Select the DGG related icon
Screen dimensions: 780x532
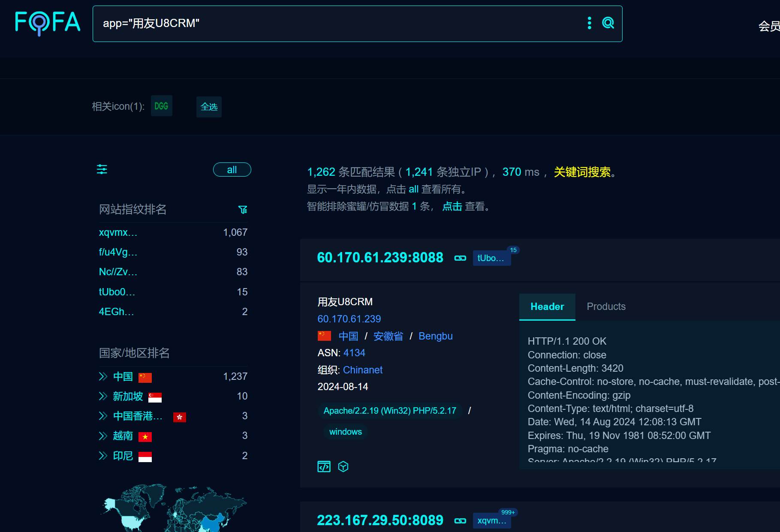(162, 106)
